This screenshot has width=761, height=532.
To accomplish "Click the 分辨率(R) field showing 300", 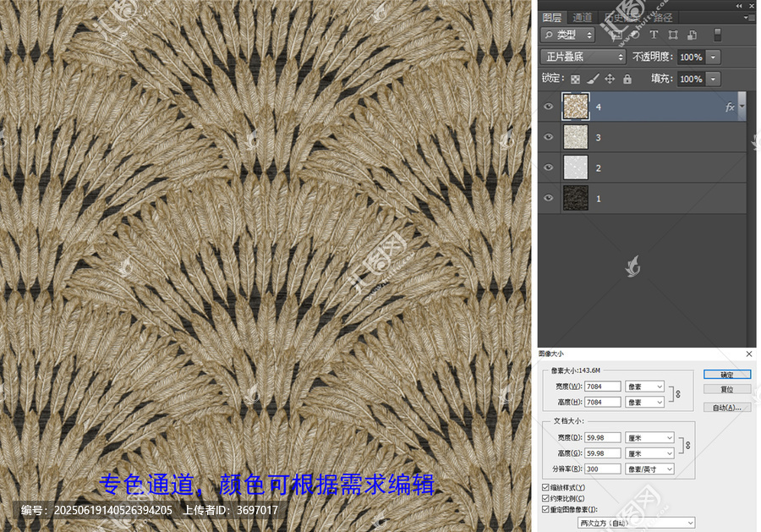I will 603,469.
